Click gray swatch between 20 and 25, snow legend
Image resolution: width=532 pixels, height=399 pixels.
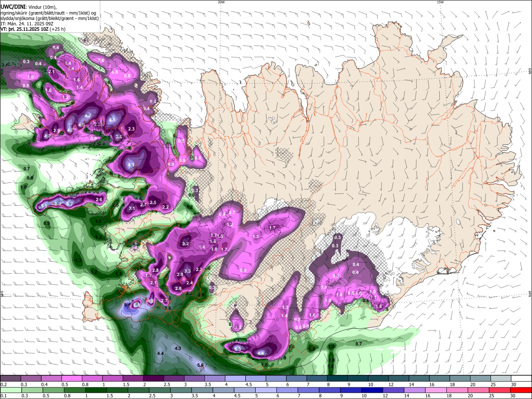click(480, 379)
